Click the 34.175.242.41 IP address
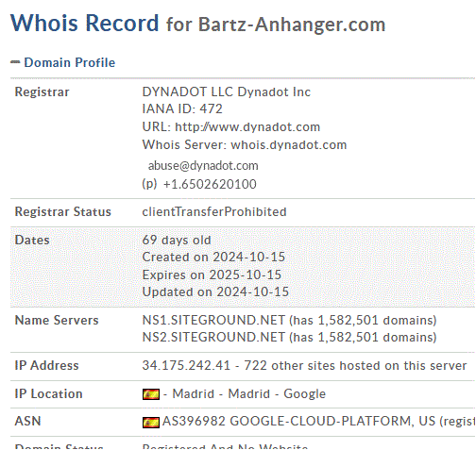 coord(186,365)
